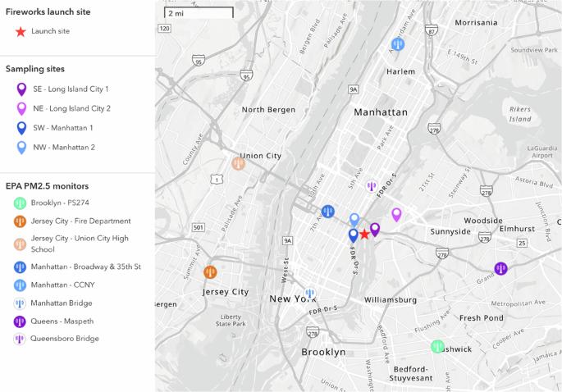Click the Queens Maspeth purple monitor map marker
Image resolution: width=562 pixels, height=392 pixels.
pos(500,268)
